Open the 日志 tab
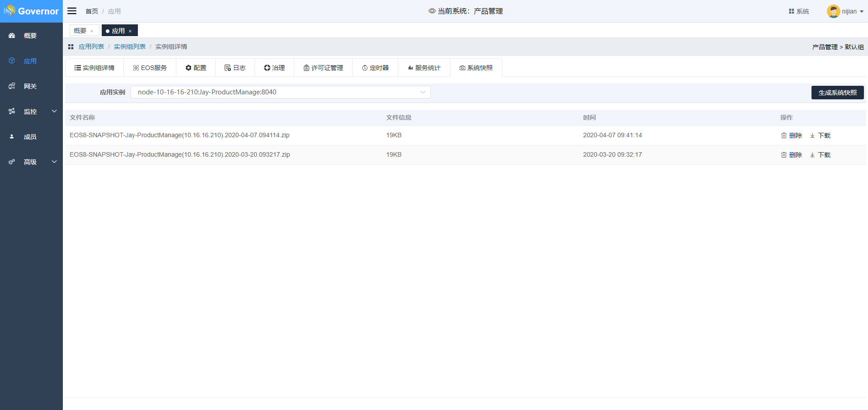 (x=235, y=68)
